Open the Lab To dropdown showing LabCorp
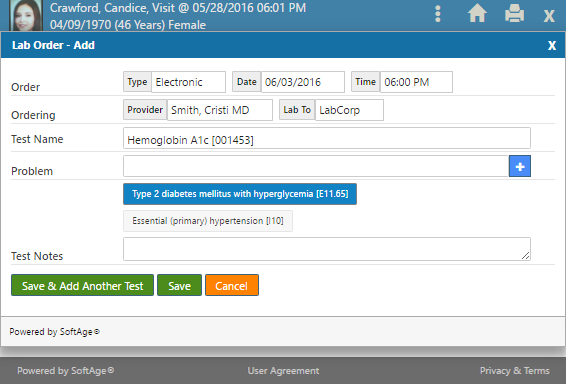This screenshot has height=384, width=566. pos(349,110)
